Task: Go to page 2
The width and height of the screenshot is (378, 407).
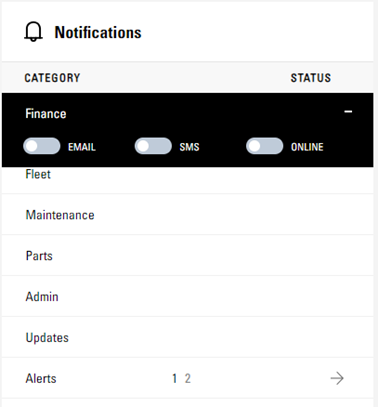Action: point(188,379)
